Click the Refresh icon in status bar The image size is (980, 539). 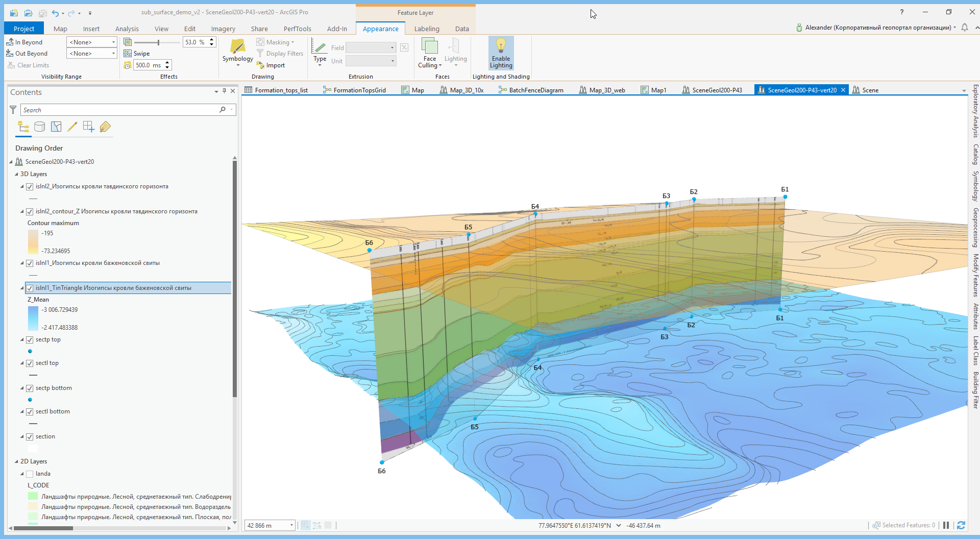coord(961,525)
